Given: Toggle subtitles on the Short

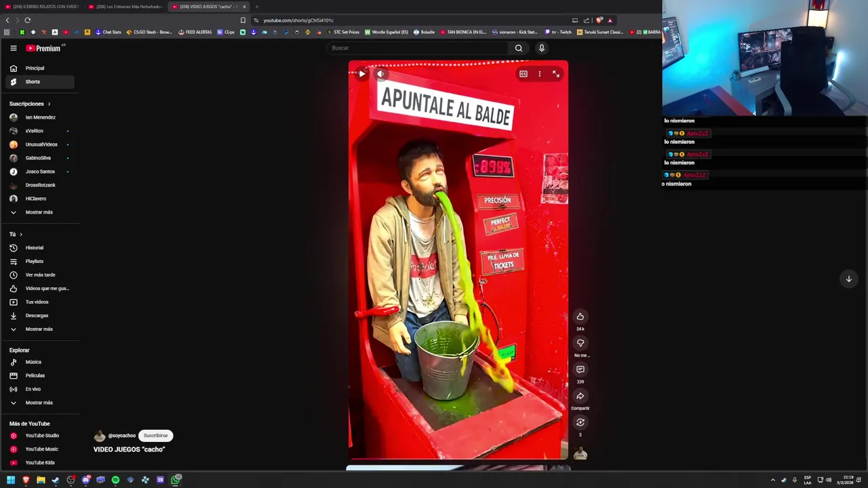Looking at the screenshot, I should point(524,74).
